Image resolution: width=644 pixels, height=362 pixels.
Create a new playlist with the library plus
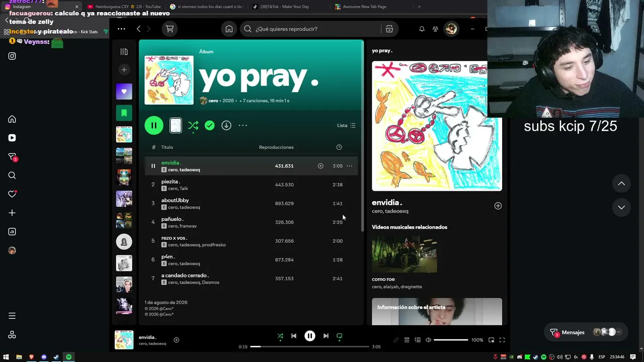(124, 69)
